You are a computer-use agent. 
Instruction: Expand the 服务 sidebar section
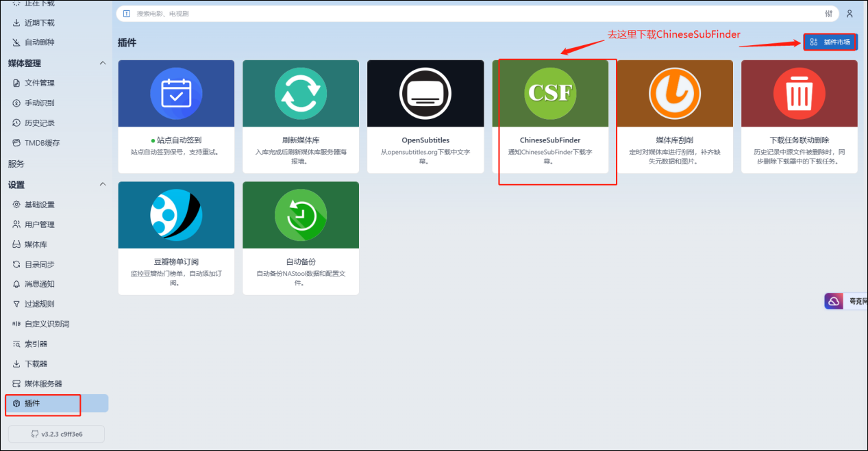click(x=16, y=164)
